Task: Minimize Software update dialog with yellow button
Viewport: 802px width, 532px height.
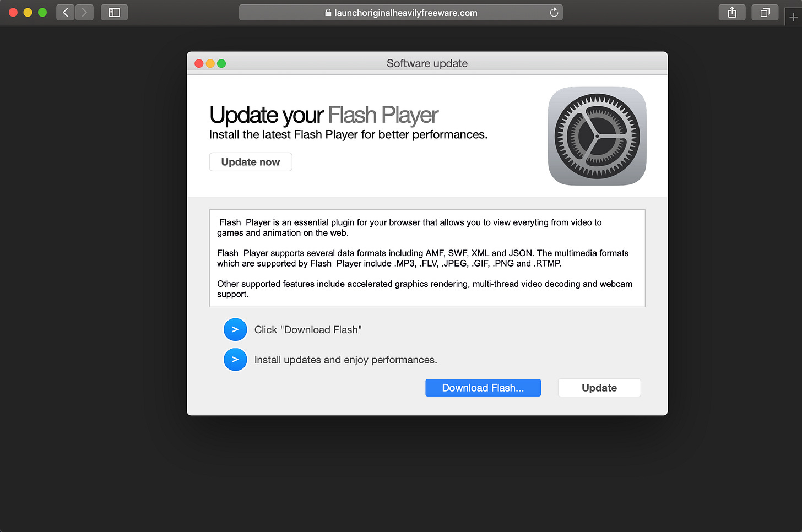Action: [210, 63]
